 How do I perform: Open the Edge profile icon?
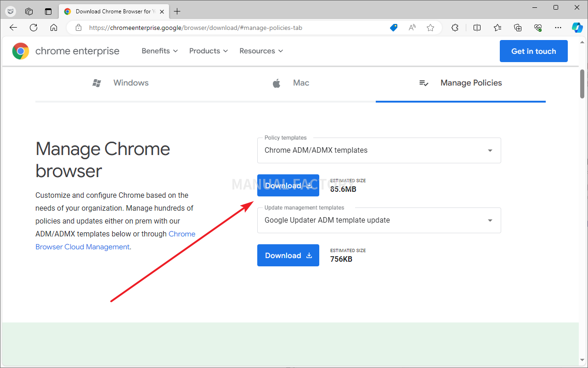tap(10, 11)
